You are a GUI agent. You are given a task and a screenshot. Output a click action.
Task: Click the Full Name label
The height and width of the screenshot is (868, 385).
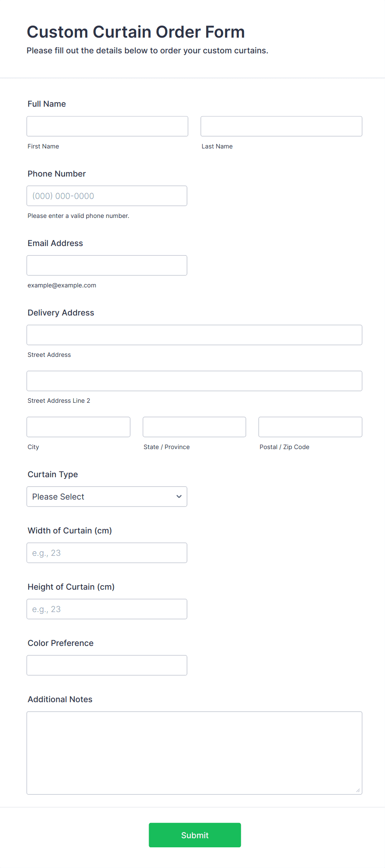click(47, 104)
